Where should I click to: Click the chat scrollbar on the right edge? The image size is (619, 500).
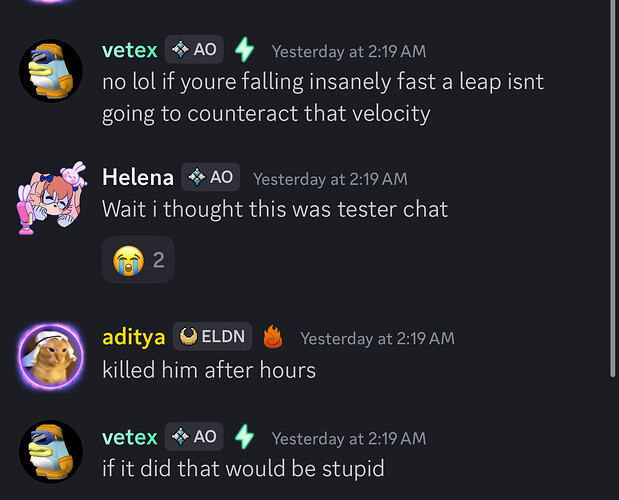point(612,200)
